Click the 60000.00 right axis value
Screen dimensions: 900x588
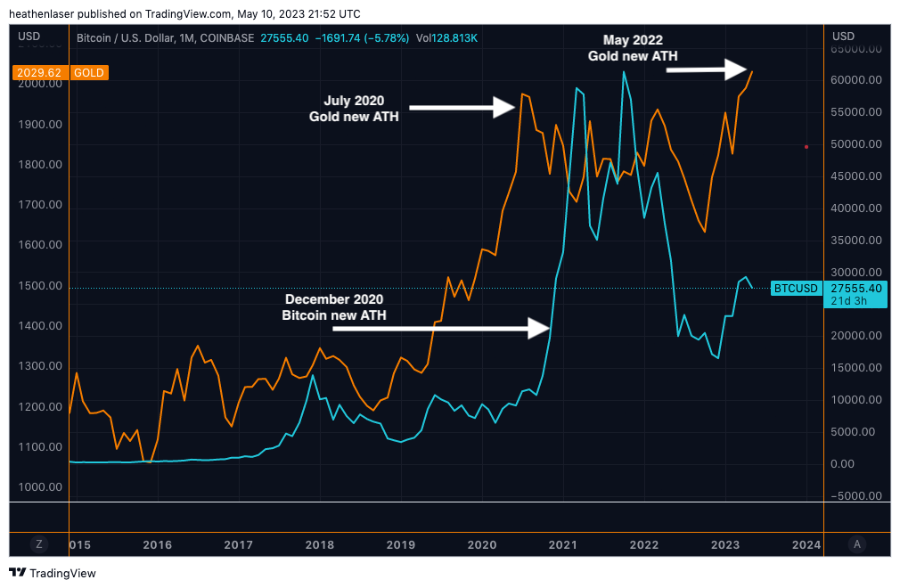pyautogui.click(x=856, y=80)
